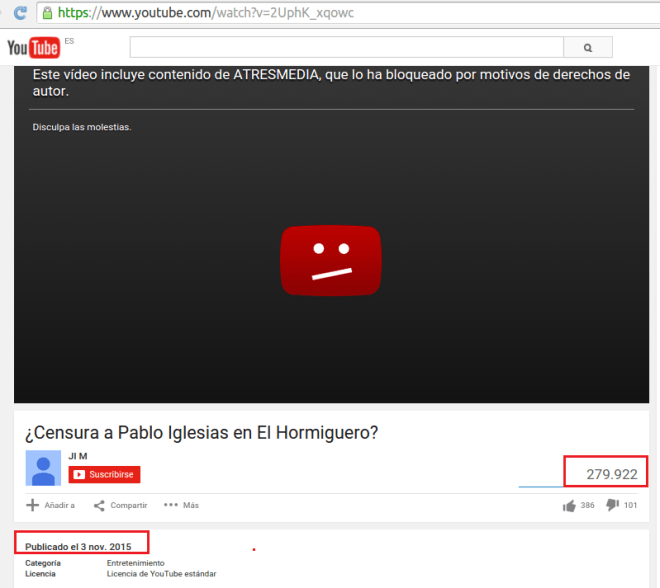Click the Publicado el 3 nov. 2015 date

78,547
